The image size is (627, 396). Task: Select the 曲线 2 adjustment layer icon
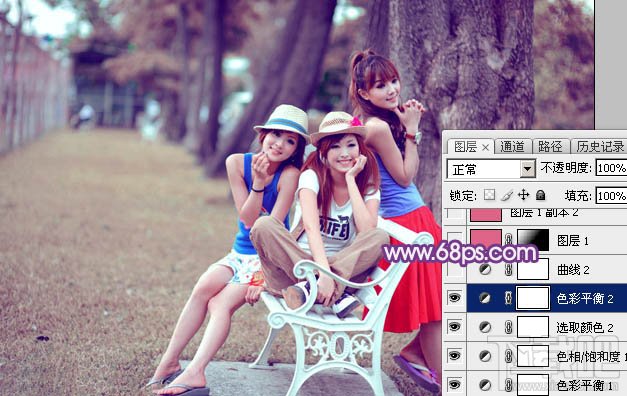point(485,269)
